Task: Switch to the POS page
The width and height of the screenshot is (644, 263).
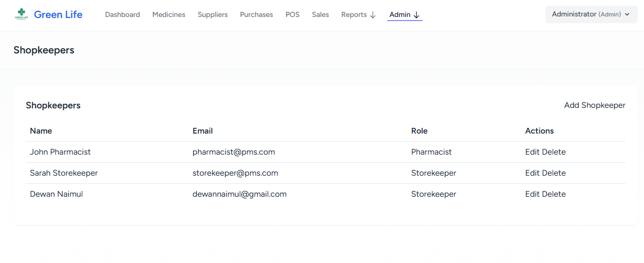Action: pos(292,15)
